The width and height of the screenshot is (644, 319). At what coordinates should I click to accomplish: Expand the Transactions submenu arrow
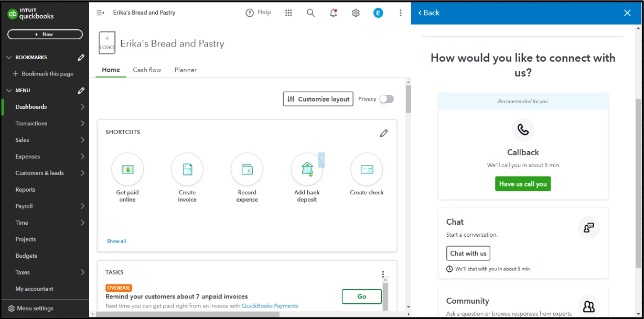coord(82,124)
